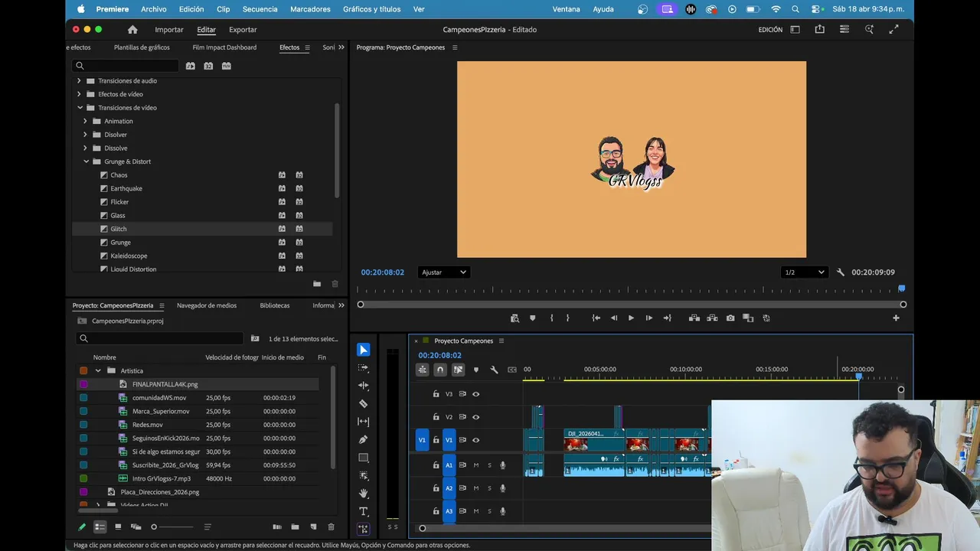This screenshot has height=551, width=980.
Task: Open playback resolution 1/2 dropdown
Action: [804, 272]
